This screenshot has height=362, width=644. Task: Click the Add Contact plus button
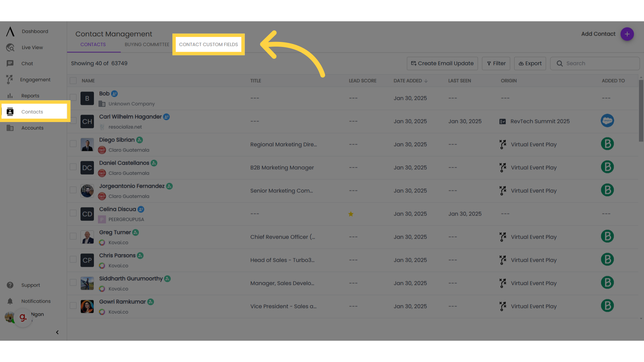click(x=627, y=34)
